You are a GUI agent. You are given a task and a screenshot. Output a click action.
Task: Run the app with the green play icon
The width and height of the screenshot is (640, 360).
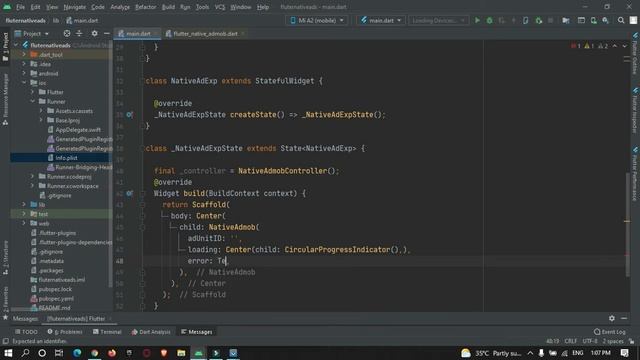pos(477,20)
